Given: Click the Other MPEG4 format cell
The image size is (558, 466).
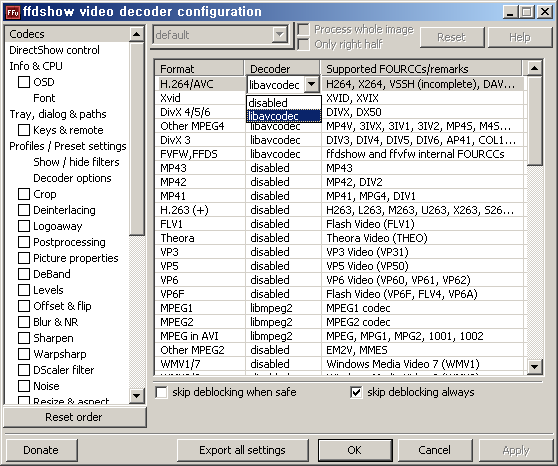Looking at the screenshot, I should (x=200, y=126).
